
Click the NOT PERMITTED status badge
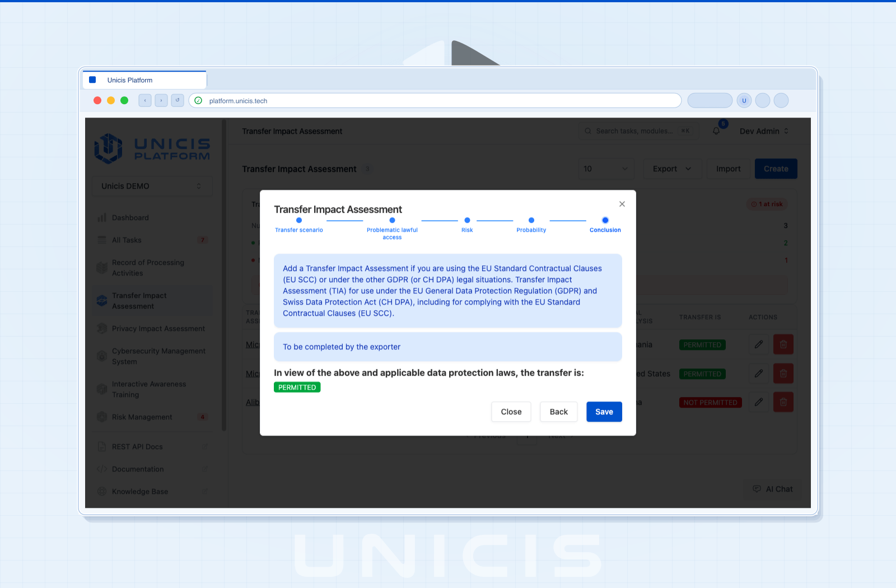pos(710,402)
